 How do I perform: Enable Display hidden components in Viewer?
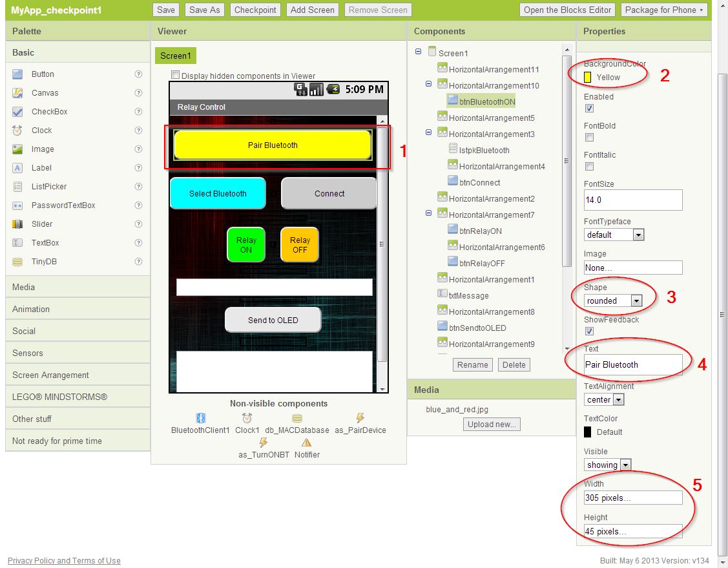point(175,76)
